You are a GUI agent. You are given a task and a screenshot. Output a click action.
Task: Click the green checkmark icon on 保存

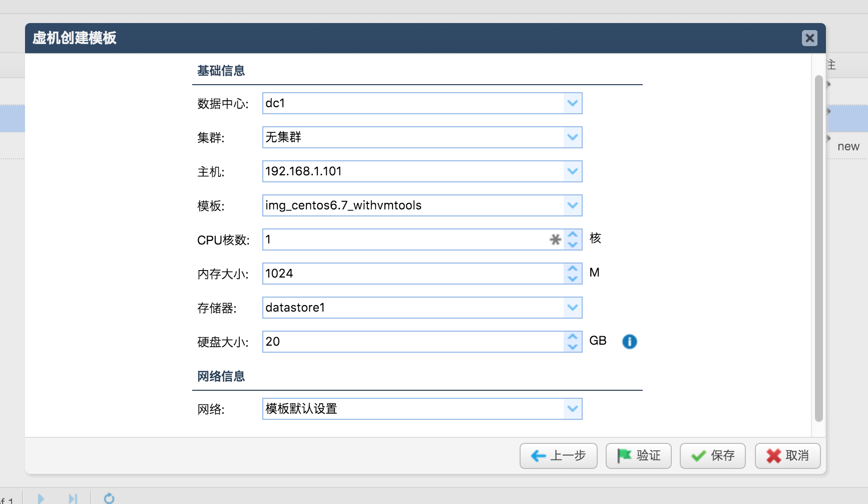[x=698, y=456]
